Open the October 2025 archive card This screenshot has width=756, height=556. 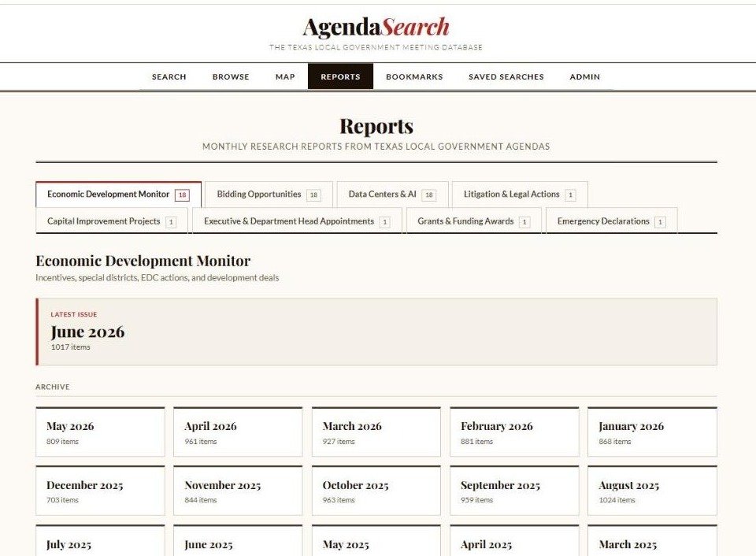376,491
